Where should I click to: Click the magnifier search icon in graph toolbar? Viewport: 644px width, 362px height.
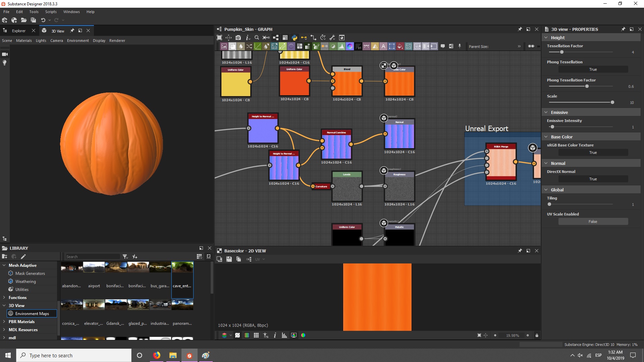(x=257, y=38)
